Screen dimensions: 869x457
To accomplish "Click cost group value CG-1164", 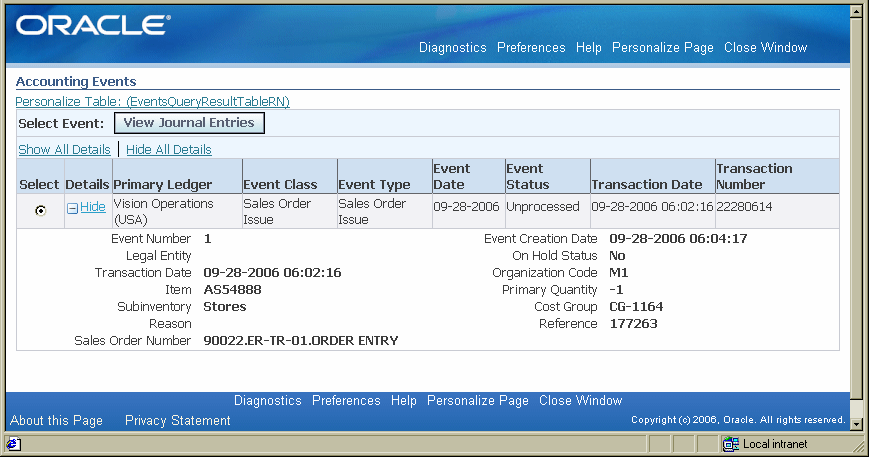I will 636,307.
